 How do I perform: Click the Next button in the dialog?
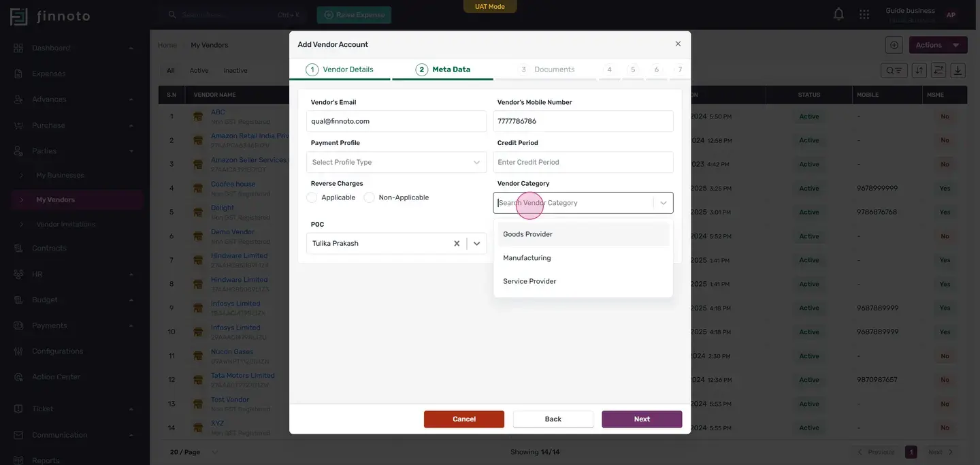coord(642,419)
